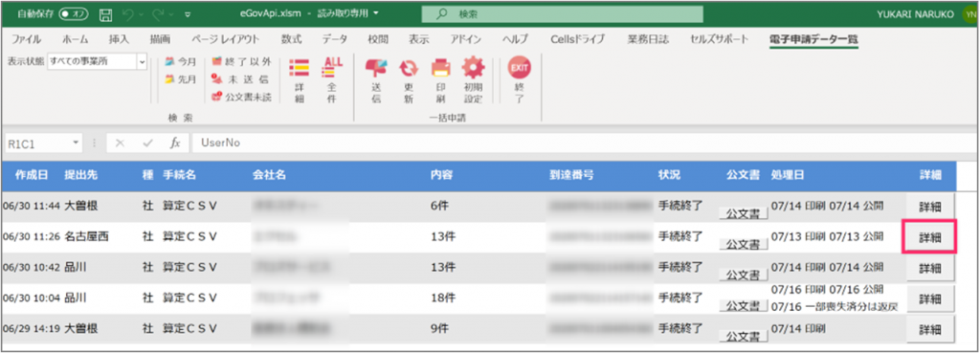This screenshot has width=980, height=353.
Task: Click the formula bar confirm checkmark icon
Action: coord(147,143)
